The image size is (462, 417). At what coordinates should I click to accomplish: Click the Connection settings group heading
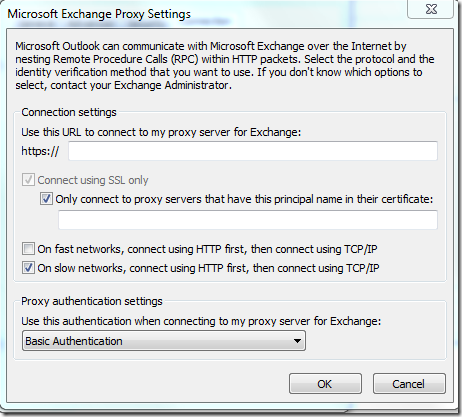(69, 112)
